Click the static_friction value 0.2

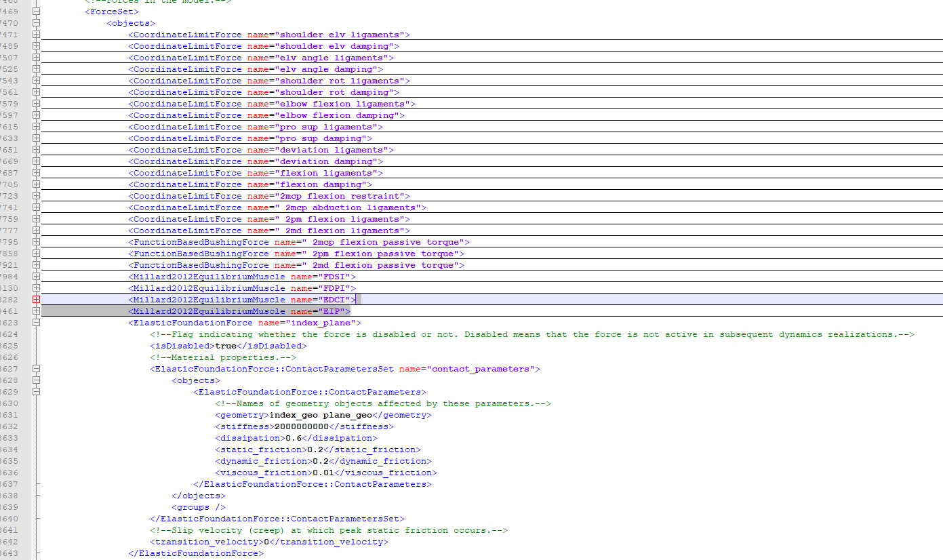(x=315, y=449)
